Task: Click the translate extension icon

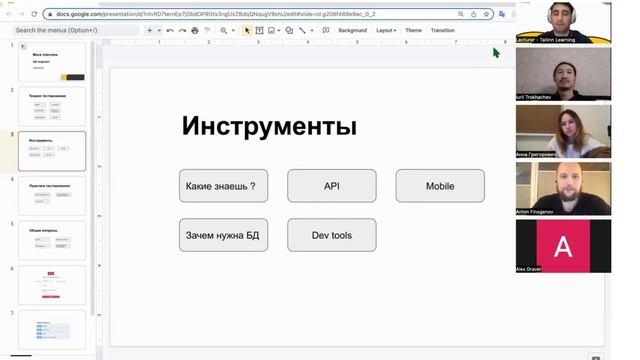Action: [502, 14]
